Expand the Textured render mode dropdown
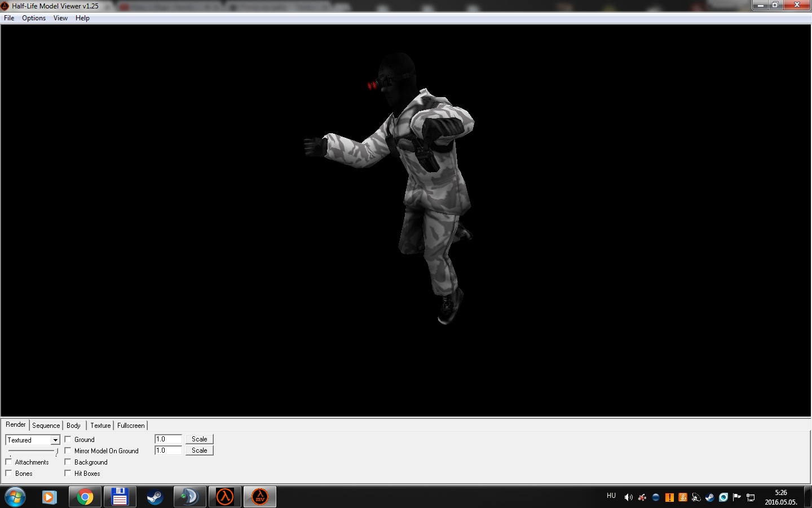 [x=55, y=440]
